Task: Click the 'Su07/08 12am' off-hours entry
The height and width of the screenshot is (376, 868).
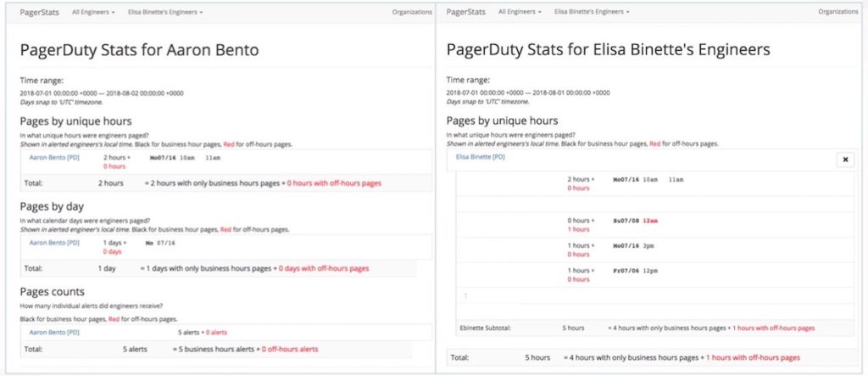Action: [636, 221]
